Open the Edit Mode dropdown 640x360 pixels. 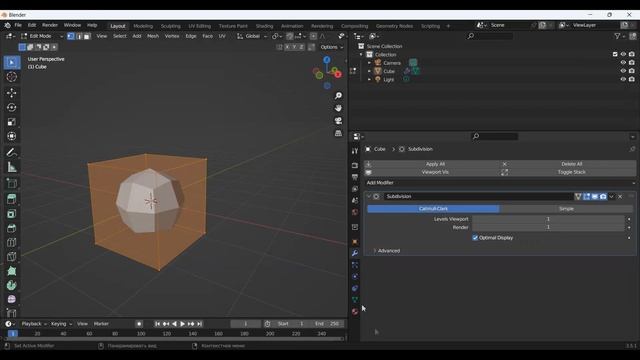tap(42, 36)
